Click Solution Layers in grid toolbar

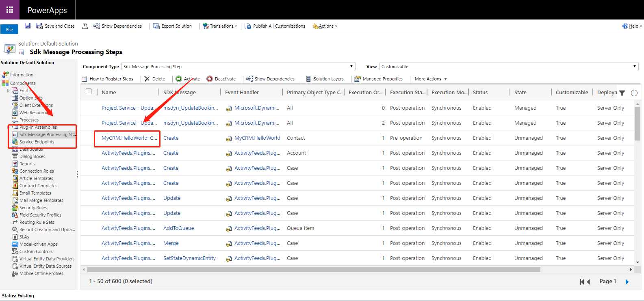click(325, 79)
